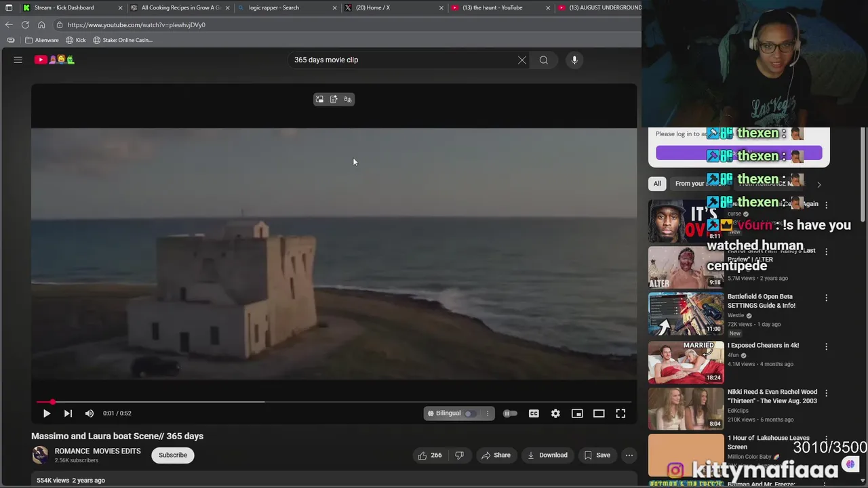Open YouTube guide hamburger menu
868x488 pixels.
point(18,60)
